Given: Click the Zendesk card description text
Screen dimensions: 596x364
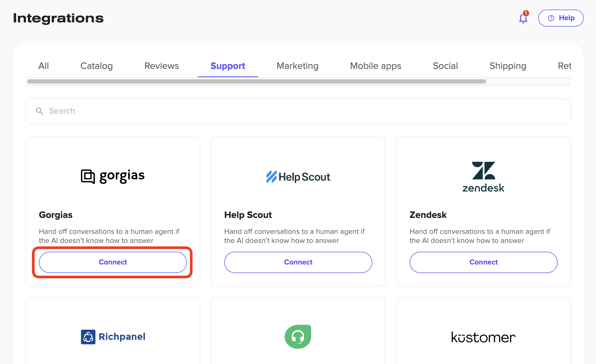Looking at the screenshot, I should [480, 236].
